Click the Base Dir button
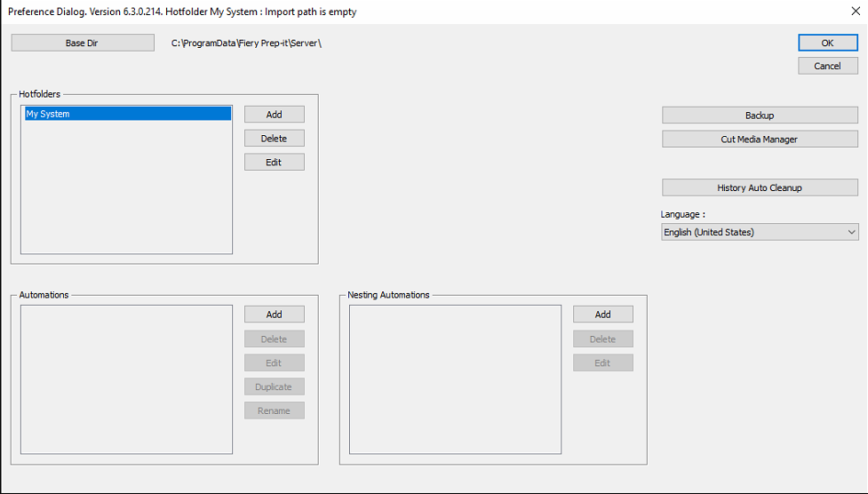 click(x=82, y=43)
